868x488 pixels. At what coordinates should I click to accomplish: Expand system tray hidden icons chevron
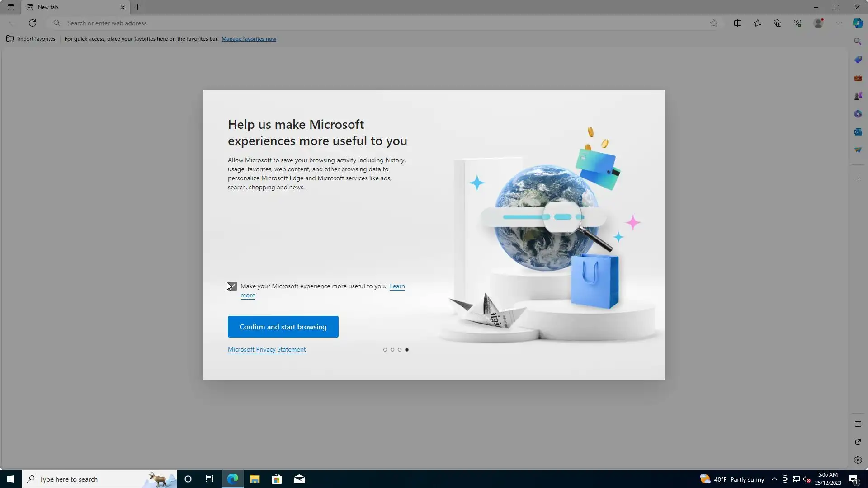point(774,479)
